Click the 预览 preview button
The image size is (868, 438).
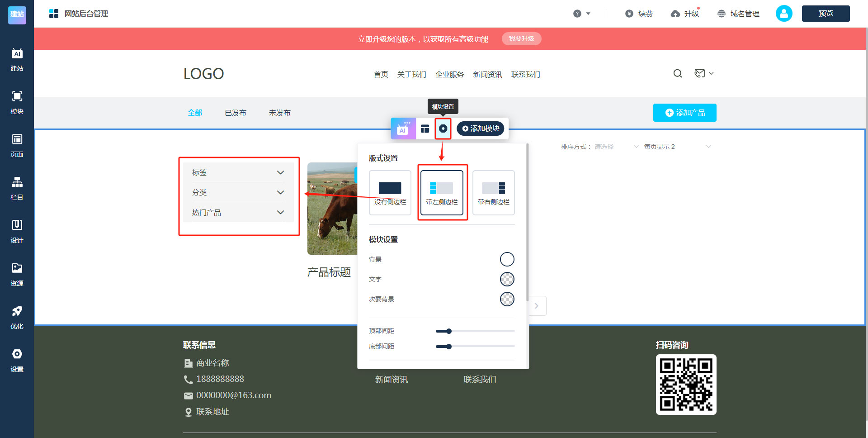[x=826, y=14]
